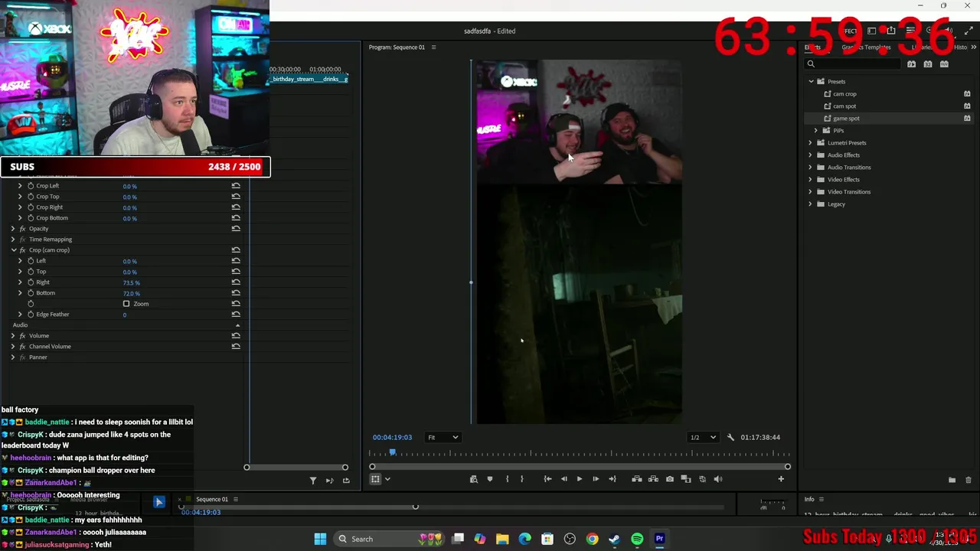Open the Fit zoom level dropdown
The height and width of the screenshot is (551, 980).
[x=443, y=437]
